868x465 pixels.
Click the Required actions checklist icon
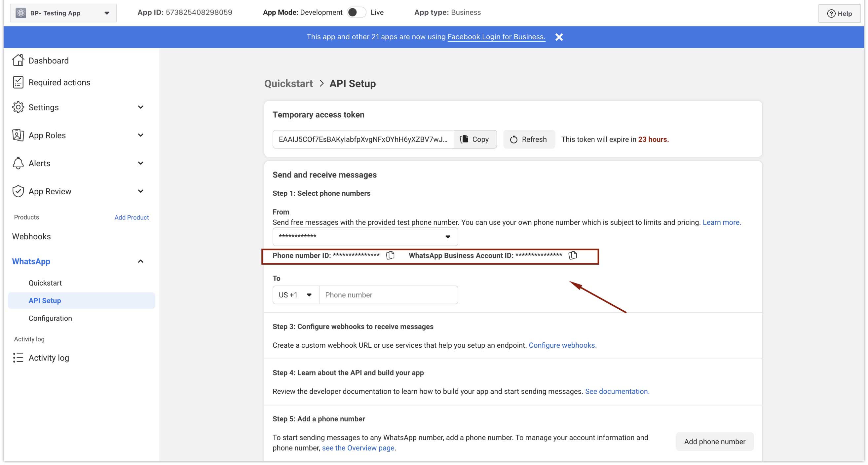18,82
